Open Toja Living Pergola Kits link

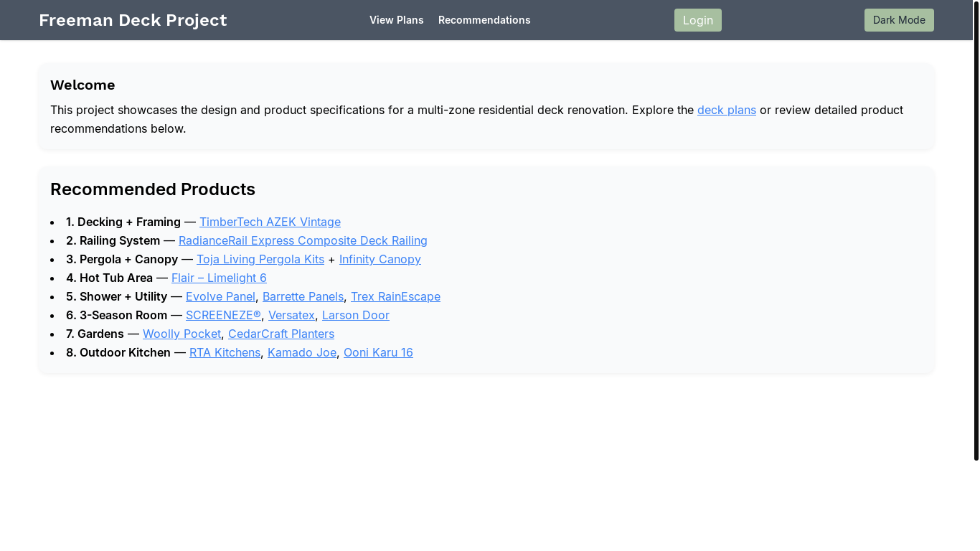point(260,259)
